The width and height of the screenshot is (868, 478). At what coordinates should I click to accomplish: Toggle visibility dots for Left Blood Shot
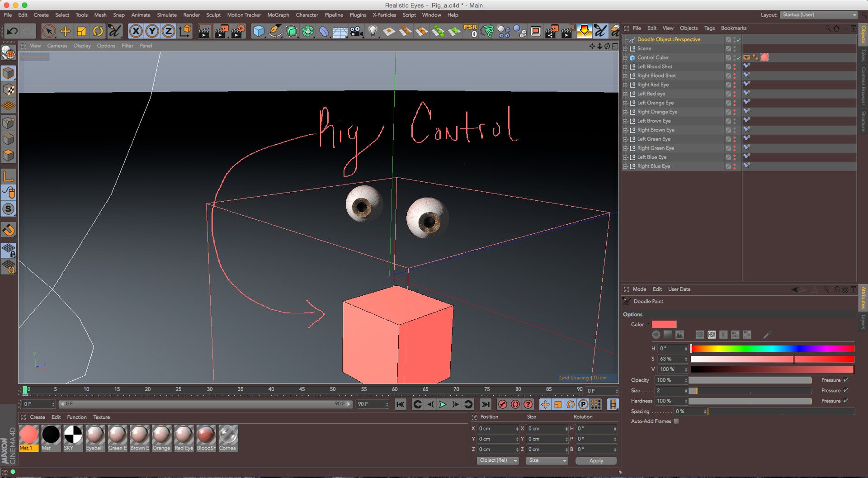pos(735,66)
